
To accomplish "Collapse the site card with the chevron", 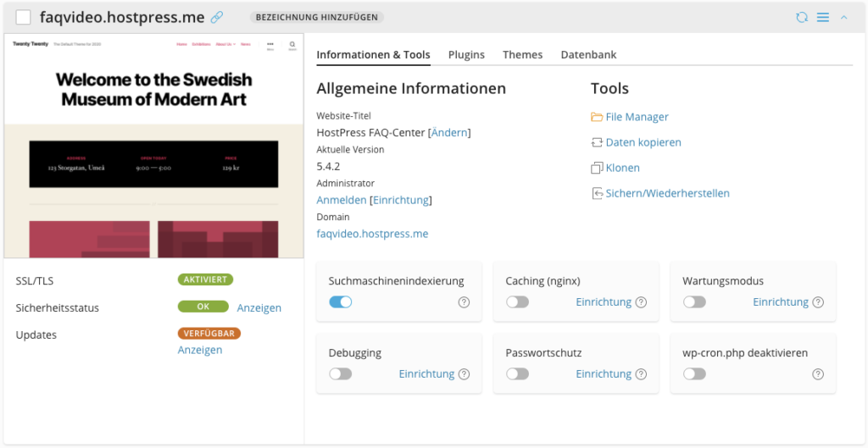I will (844, 18).
